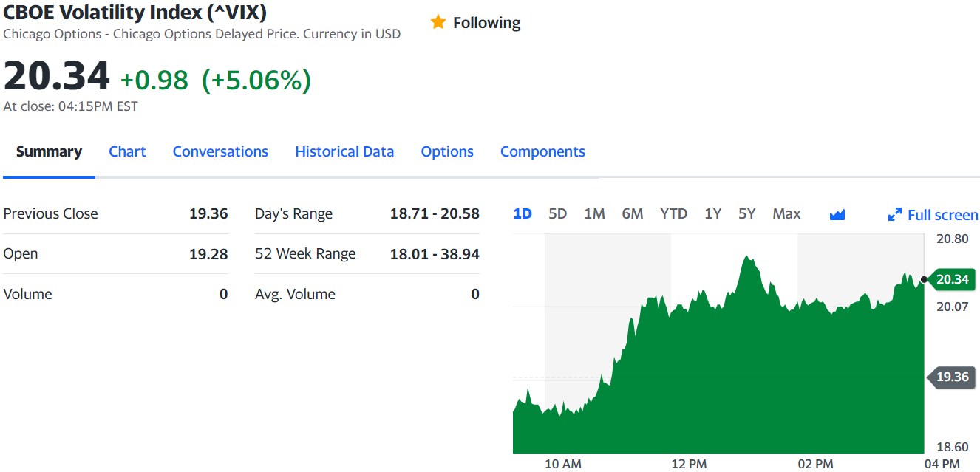
Task: Click the 04 PM axis label
Action: click(x=942, y=464)
